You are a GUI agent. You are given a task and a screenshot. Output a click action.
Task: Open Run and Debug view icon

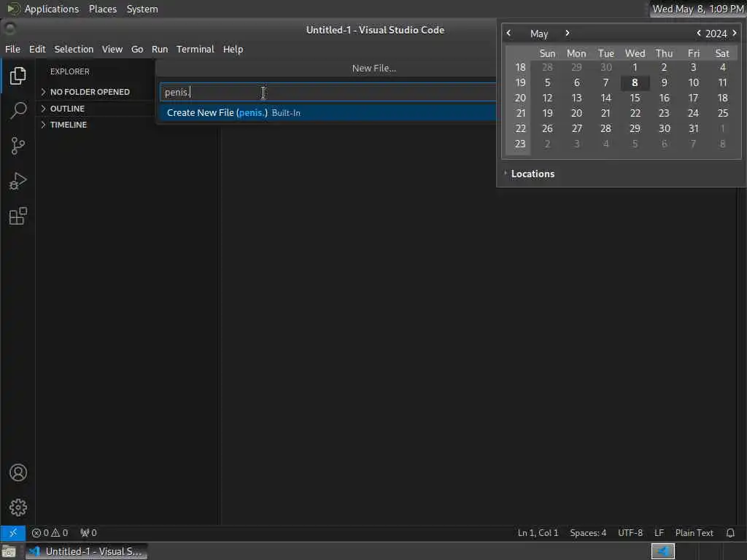pos(18,181)
